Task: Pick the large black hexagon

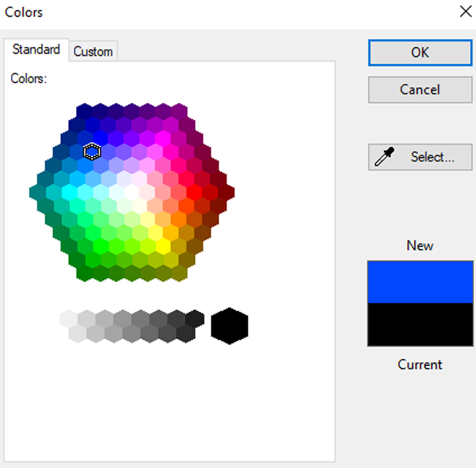Action: 229,326
